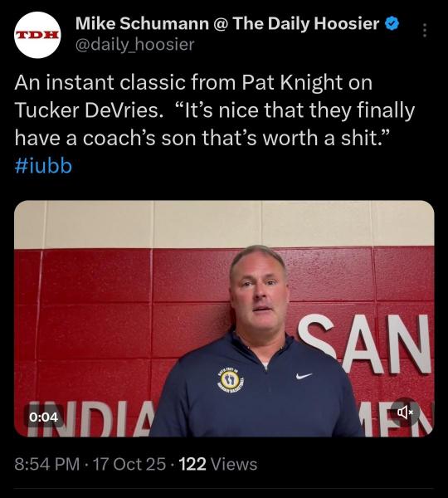Click the Mike Schumann display name
Screen dimensions: 448x498
(142, 24)
